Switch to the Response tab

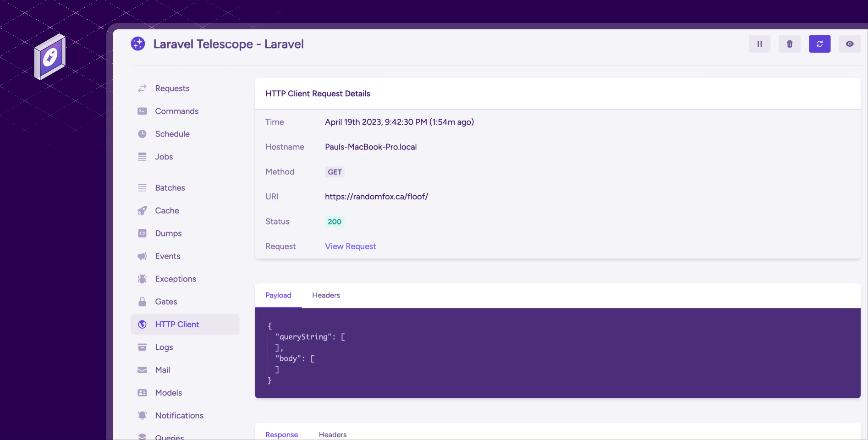point(281,434)
